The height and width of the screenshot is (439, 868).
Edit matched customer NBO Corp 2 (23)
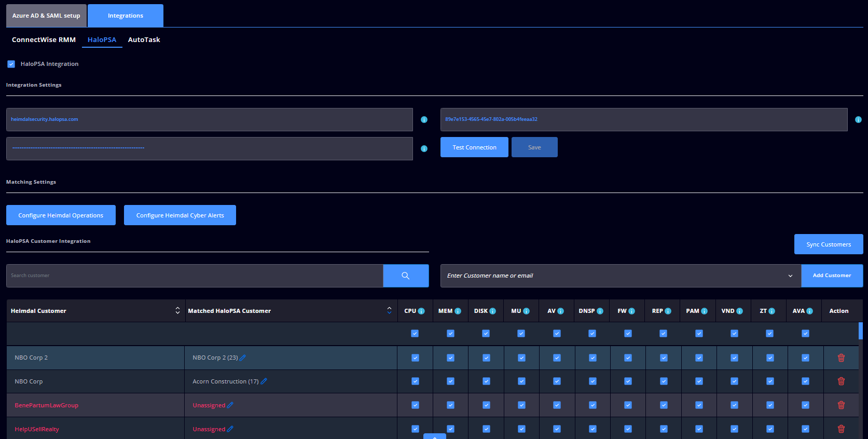(x=243, y=358)
